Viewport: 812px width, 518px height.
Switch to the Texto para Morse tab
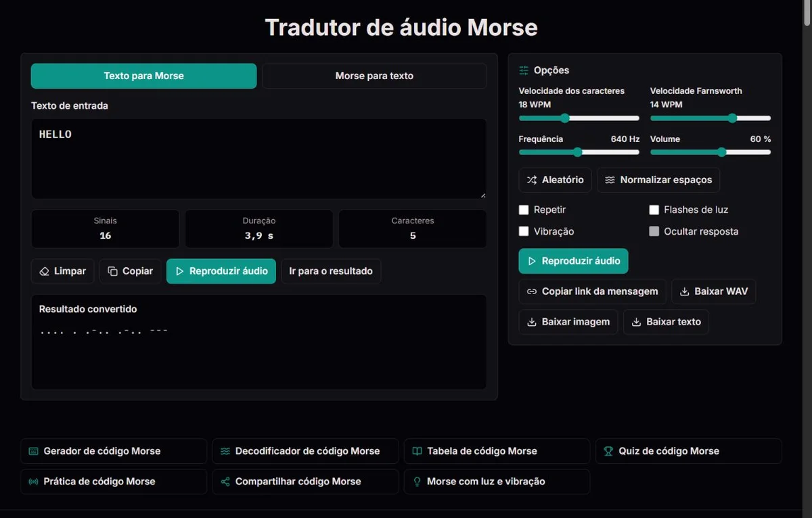(x=143, y=76)
